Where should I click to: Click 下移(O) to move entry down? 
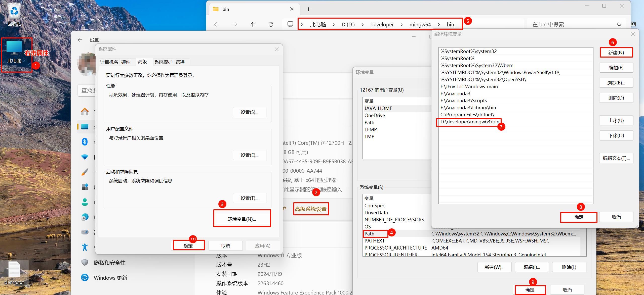[x=616, y=135]
